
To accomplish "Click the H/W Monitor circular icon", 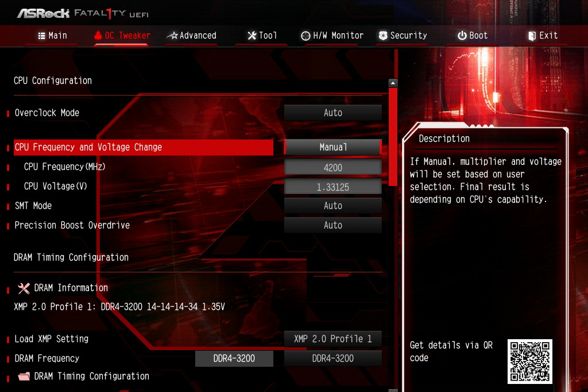I will [x=305, y=36].
